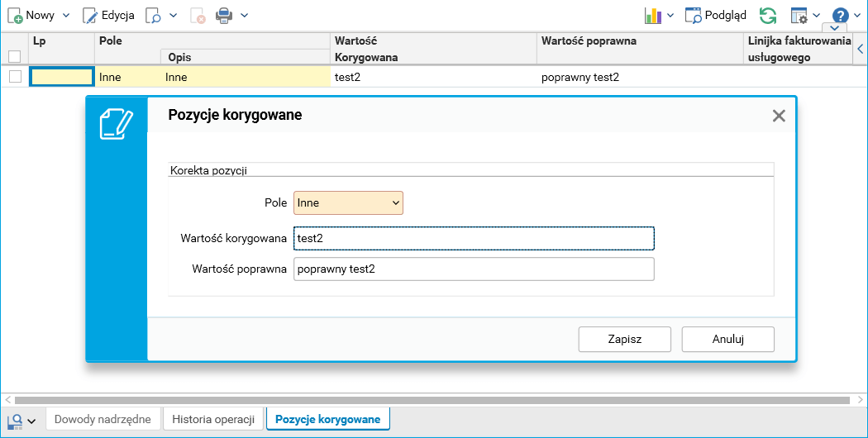This screenshot has width=868, height=438.
Task: Switch to Historia operacji tab
Action: click(x=213, y=419)
